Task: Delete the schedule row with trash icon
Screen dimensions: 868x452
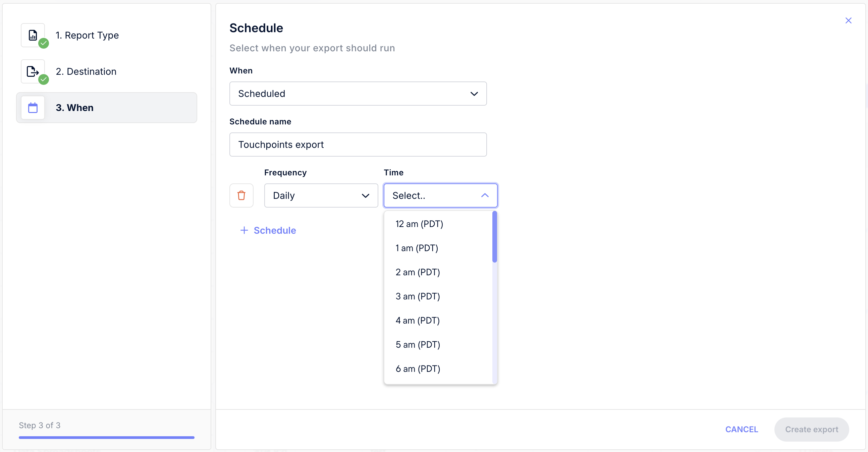Action: tap(241, 195)
